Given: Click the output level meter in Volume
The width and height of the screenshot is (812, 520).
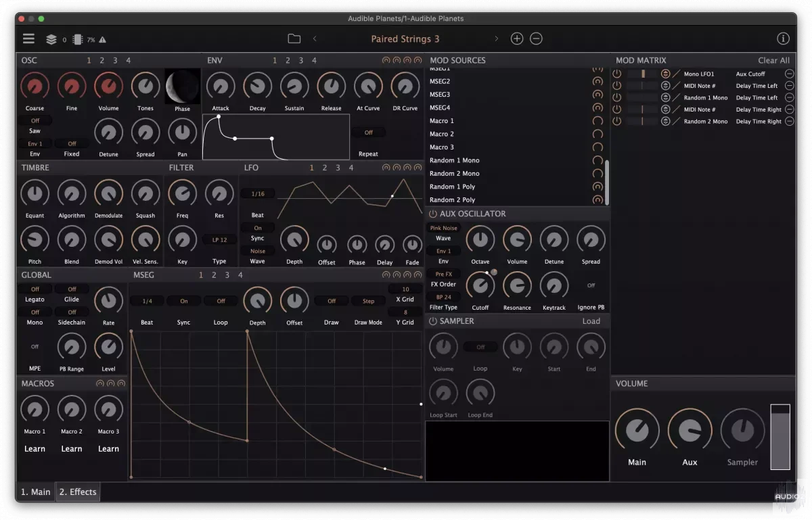Looking at the screenshot, I should pos(780,437).
